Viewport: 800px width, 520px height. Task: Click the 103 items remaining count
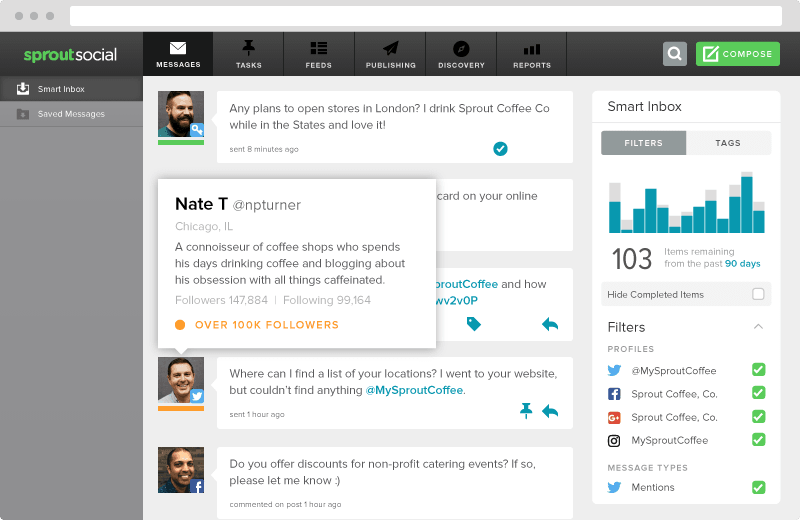(x=632, y=258)
